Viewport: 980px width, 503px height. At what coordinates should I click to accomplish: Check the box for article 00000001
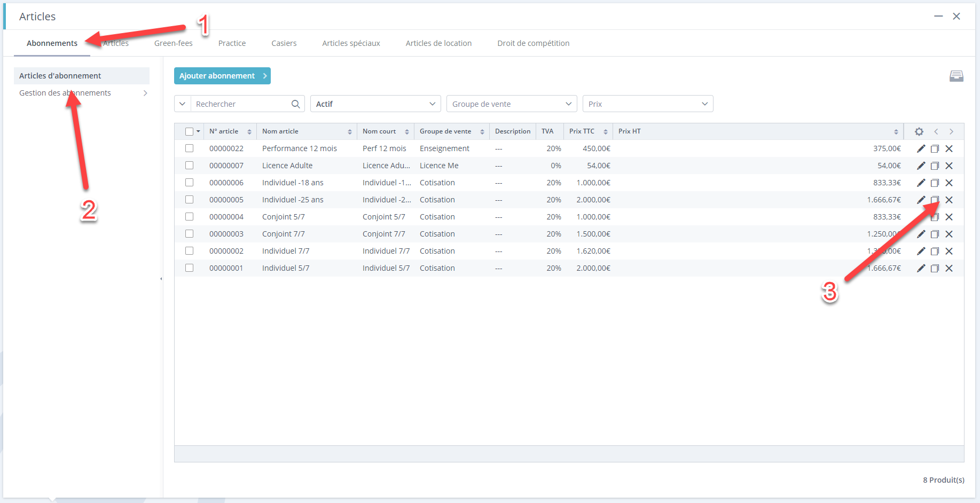[189, 268]
